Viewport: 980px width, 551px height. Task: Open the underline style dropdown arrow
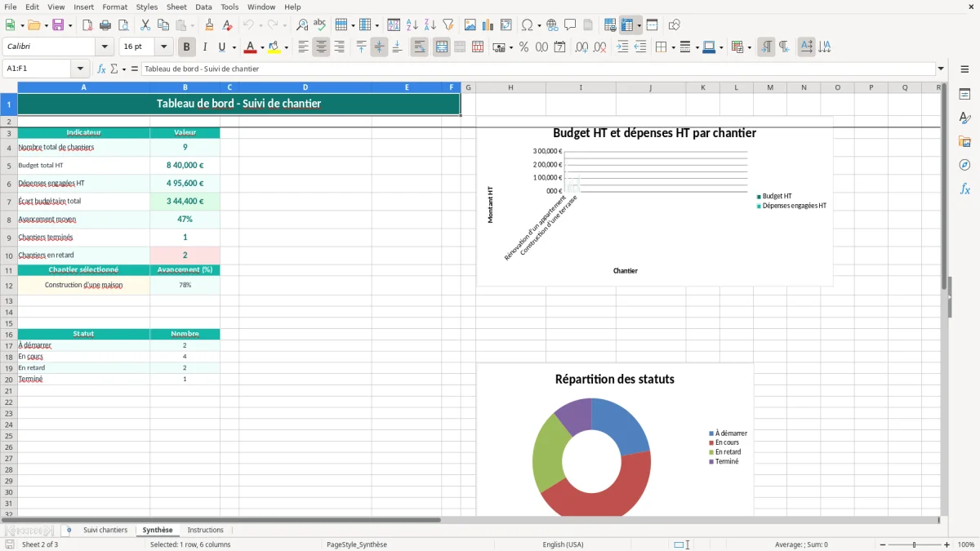tap(234, 47)
